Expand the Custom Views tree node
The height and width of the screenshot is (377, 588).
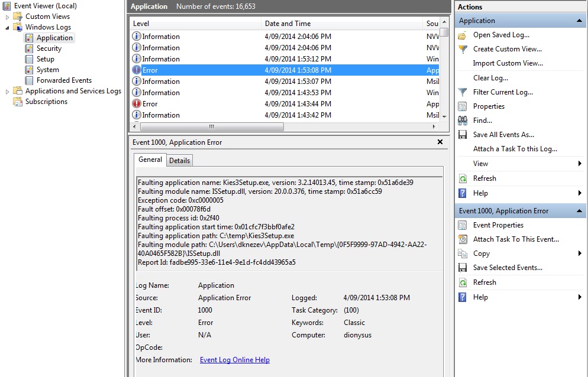click(7, 17)
